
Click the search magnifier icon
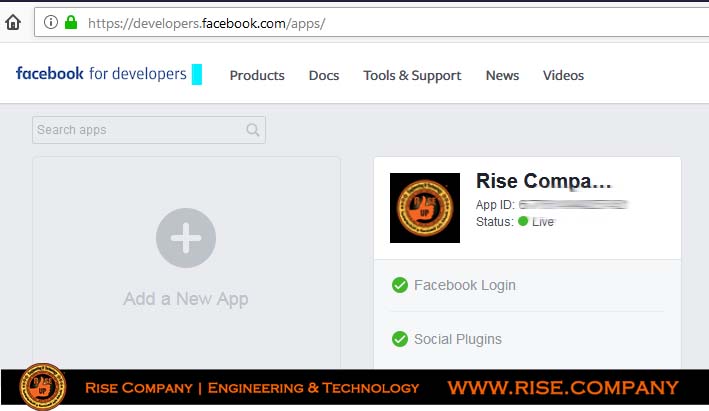(253, 130)
